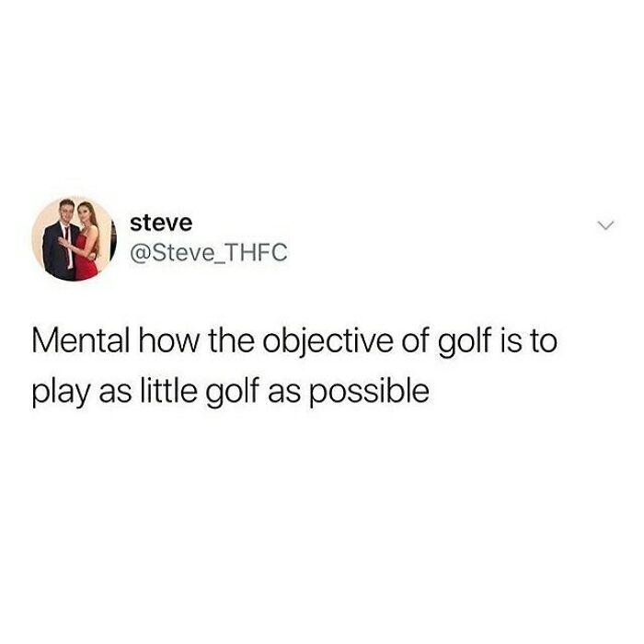Select the word play in the tweet
The height and width of the screenshot is (644, 644).
[x=61, y=390]
